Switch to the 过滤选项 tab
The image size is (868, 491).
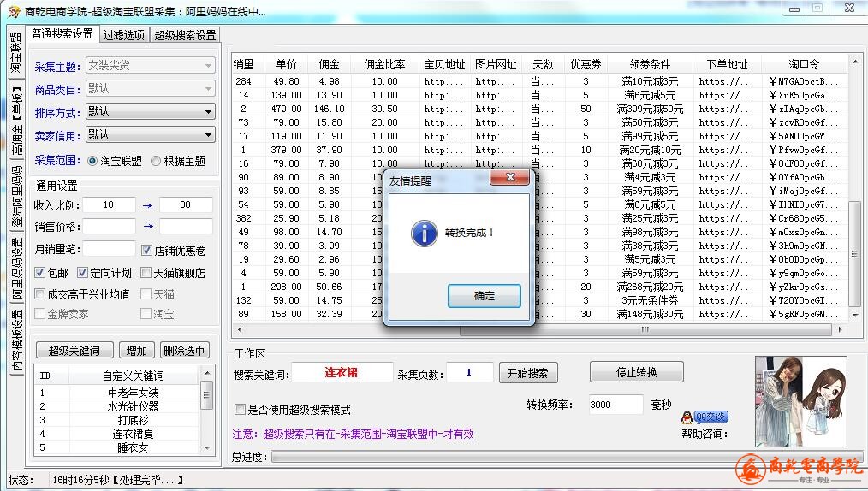click(124, 35)
